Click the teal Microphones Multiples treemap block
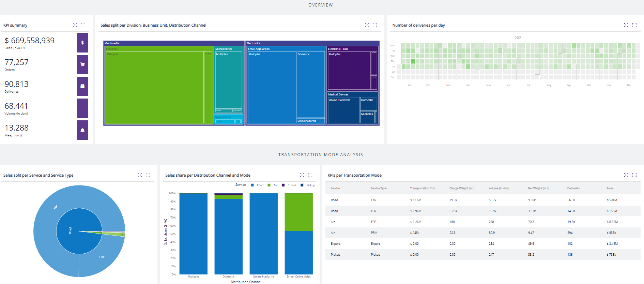This screenshot has height=284, width=644. point(228,80)
